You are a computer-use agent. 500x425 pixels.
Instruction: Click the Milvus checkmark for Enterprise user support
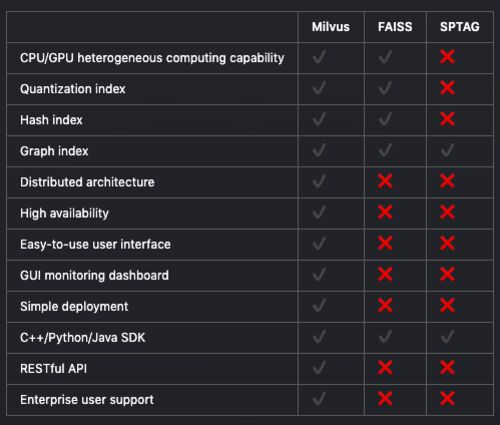click(319, 398)
